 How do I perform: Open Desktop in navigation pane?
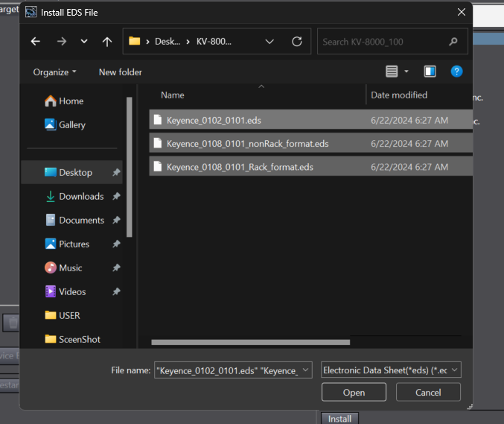tap(71, 172)
